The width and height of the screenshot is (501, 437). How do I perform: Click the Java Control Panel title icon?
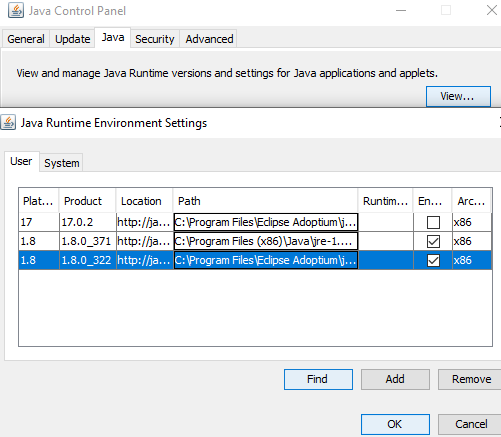16,10
